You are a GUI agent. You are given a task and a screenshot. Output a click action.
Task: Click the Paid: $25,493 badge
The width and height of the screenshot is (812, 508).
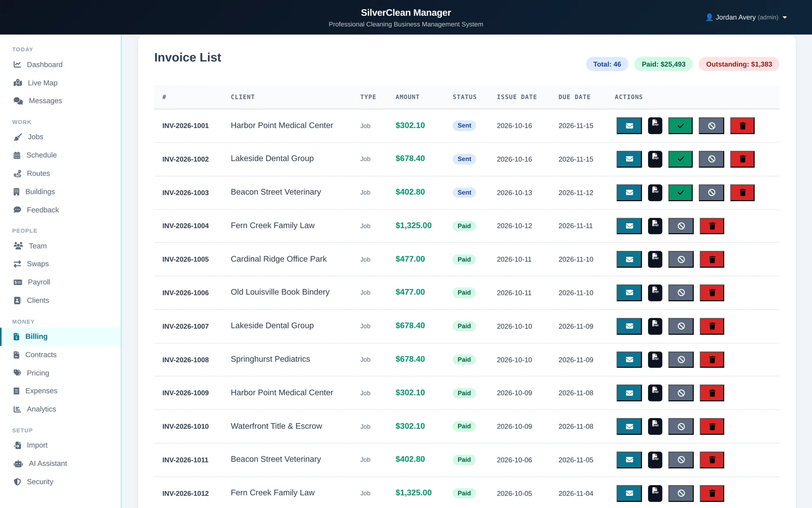coord(663,64)
